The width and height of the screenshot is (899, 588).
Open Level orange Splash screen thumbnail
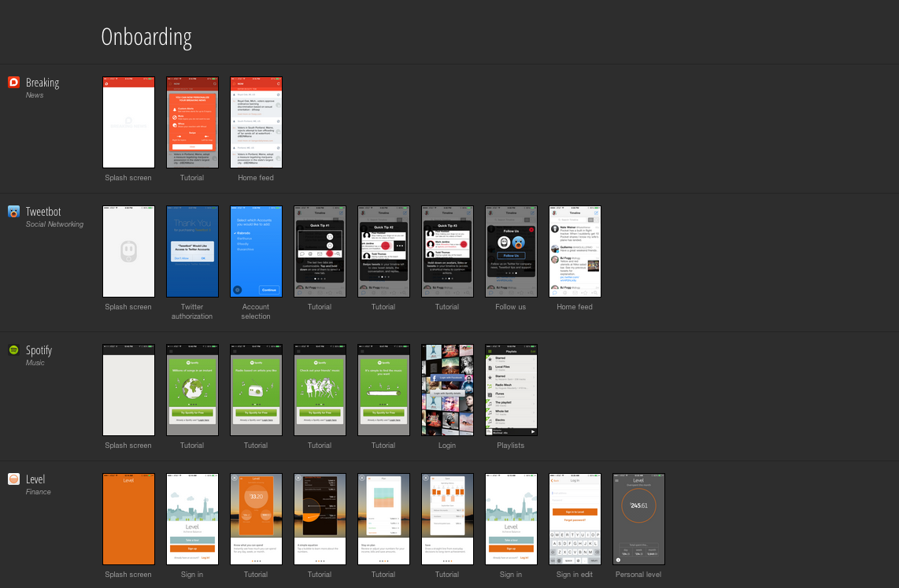[128, 519]
